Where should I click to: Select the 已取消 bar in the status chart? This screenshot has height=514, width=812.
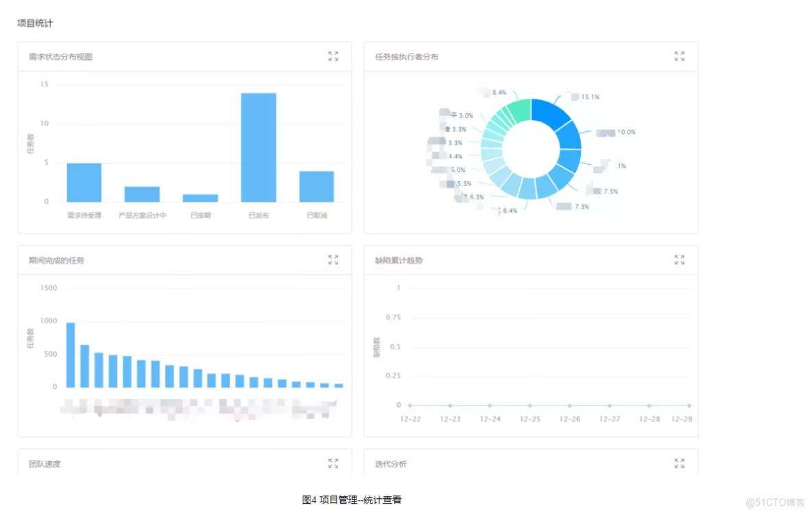[x=315, y=187]
